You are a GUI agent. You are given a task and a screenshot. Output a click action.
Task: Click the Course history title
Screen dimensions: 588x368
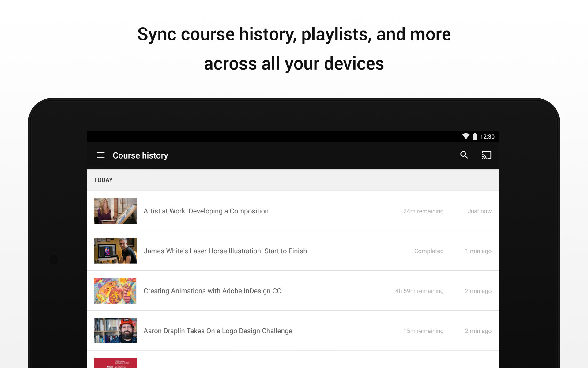[140, 155]
